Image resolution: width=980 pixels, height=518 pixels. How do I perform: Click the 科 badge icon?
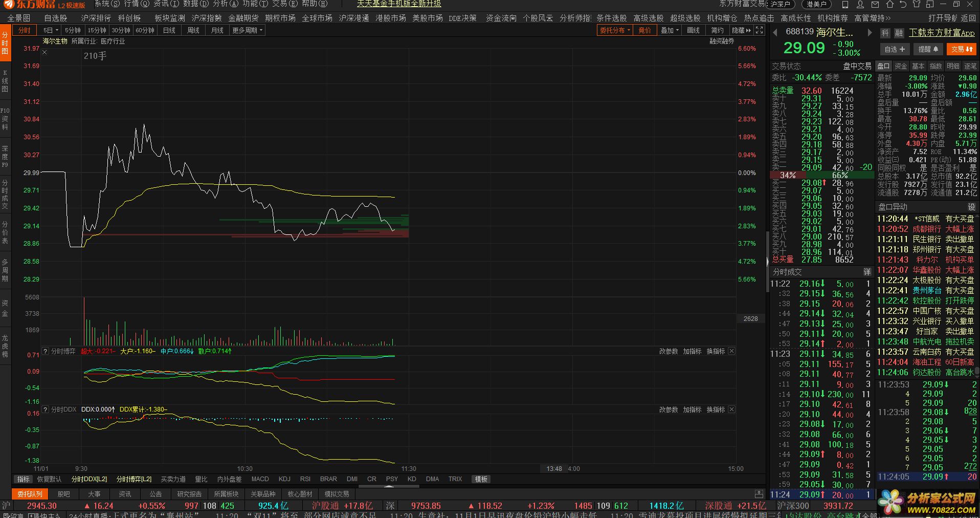[x=885, y=33]
